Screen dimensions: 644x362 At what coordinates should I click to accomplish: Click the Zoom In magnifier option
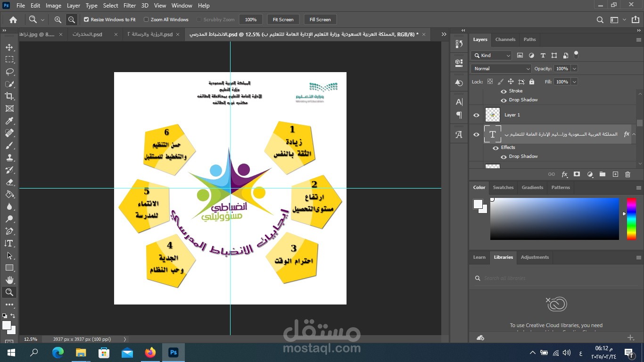[58, 20]
